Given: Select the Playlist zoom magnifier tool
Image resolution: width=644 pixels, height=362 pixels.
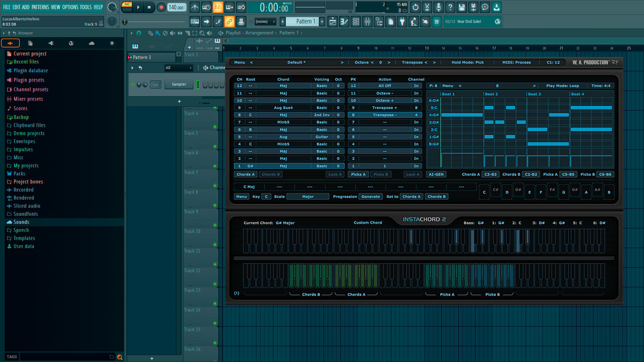Looking at the screenshot, I should (202, 33).
